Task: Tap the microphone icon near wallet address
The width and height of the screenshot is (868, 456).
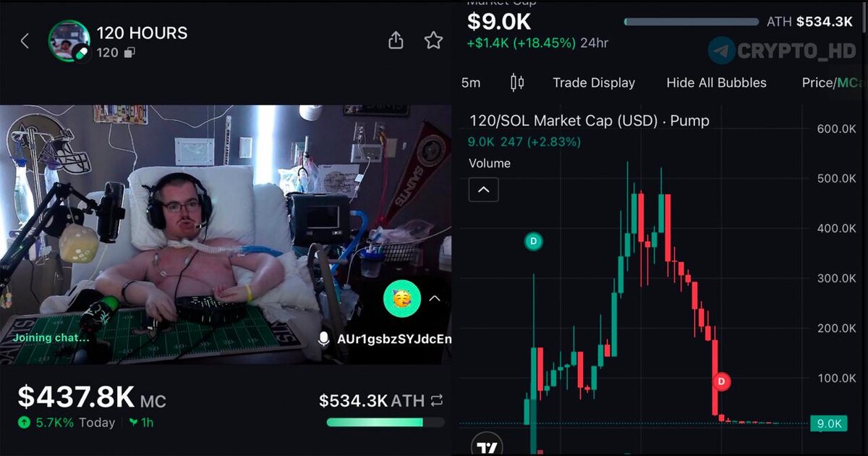Action: [324, 339]
